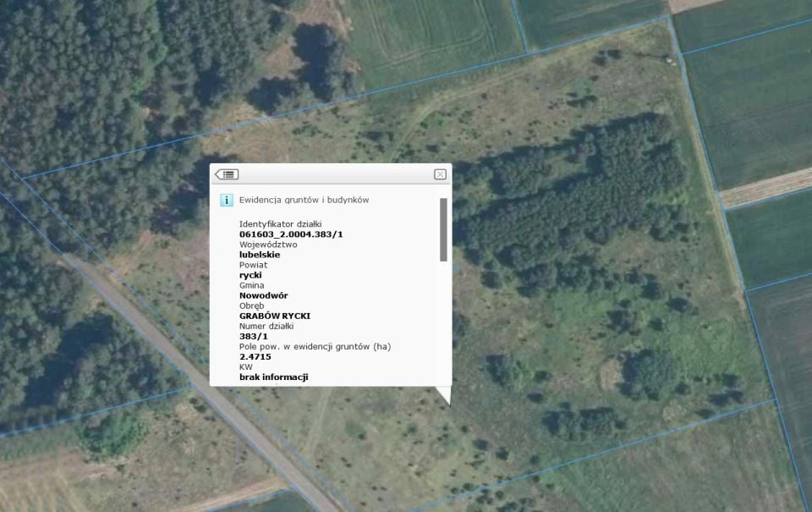Click the gray popup header bar
Viewport: 812px width, 512px height.
331,174
